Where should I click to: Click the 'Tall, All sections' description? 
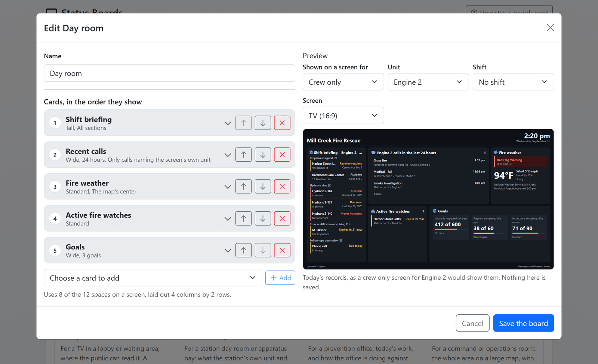pyautogui.click(x=86, y=128)
